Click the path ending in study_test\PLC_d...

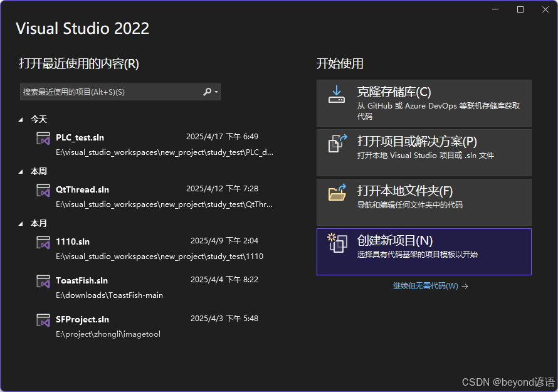(x=164, y=152)
